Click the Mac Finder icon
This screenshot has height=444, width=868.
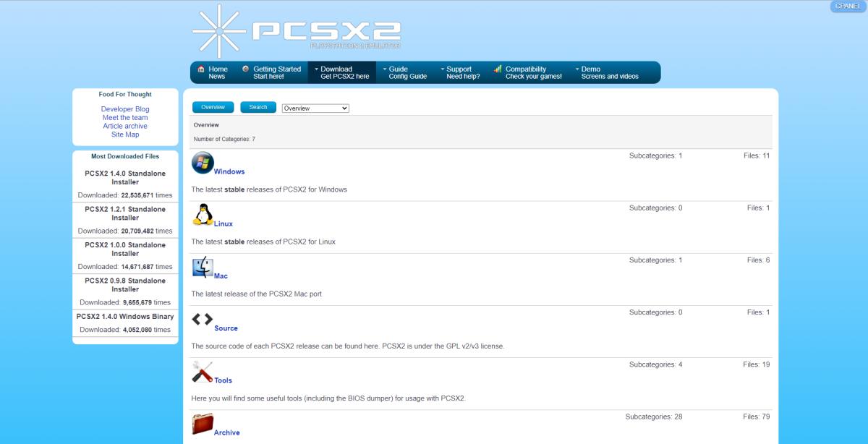(x=203, y=268)
